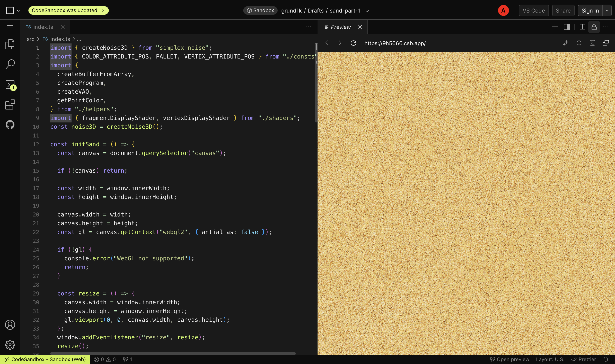Switch to the index.ts editor tab
Screen dimensions: 615x364
(x=43, y=27)
